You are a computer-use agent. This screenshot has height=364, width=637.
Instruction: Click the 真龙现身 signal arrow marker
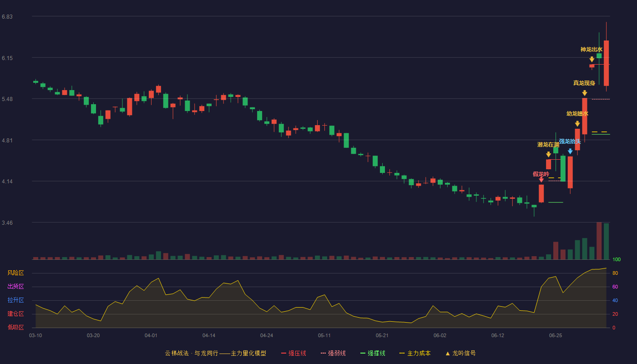[585, 93]
